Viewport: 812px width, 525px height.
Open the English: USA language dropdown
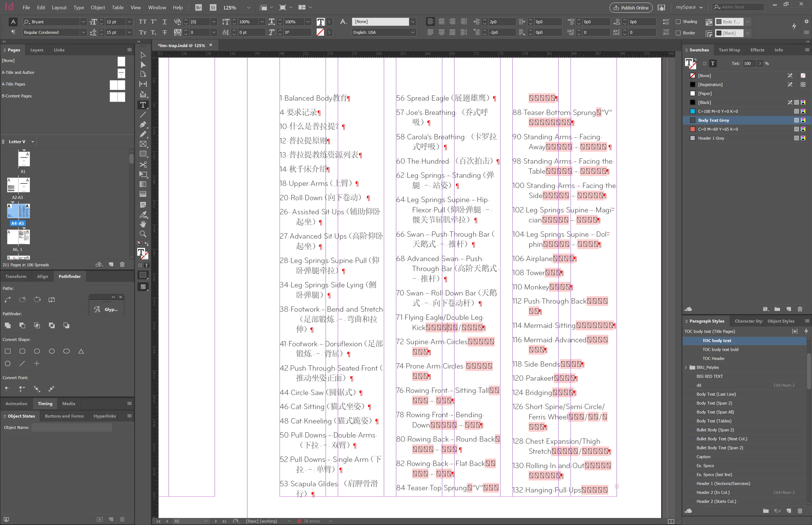pyautogui.click(x=412, y=32)
